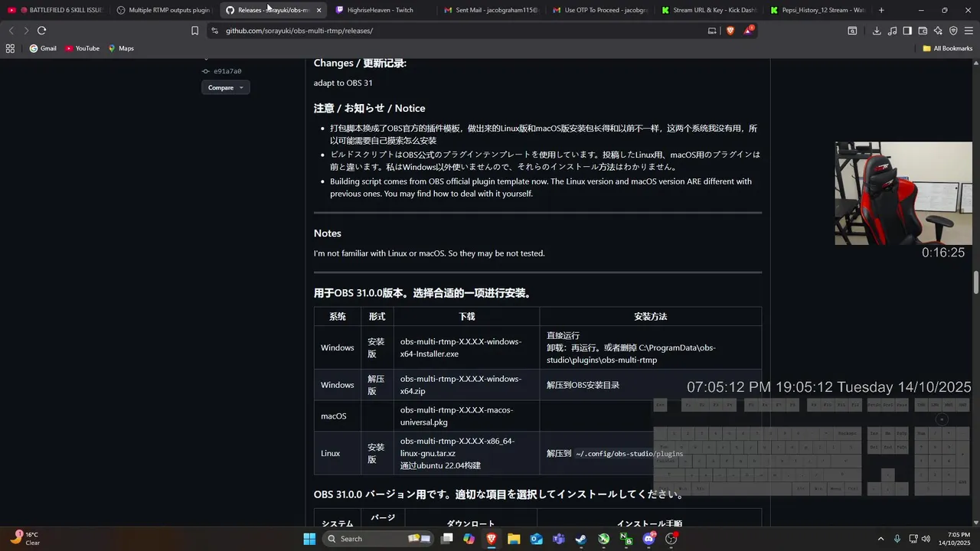Switch to Pepsi_History_12 Stream tab
This screenshot has width=980, height=551.
(x=816, y=10)
